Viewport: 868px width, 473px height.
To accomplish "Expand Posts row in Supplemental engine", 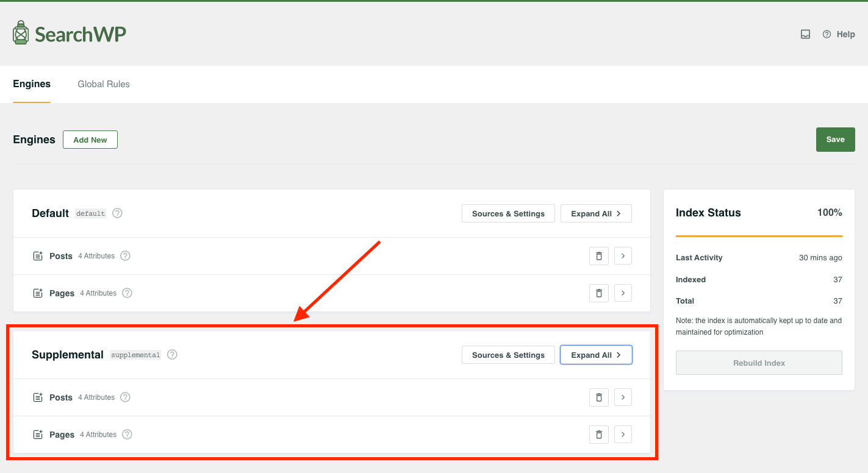I will coord(623,397).
